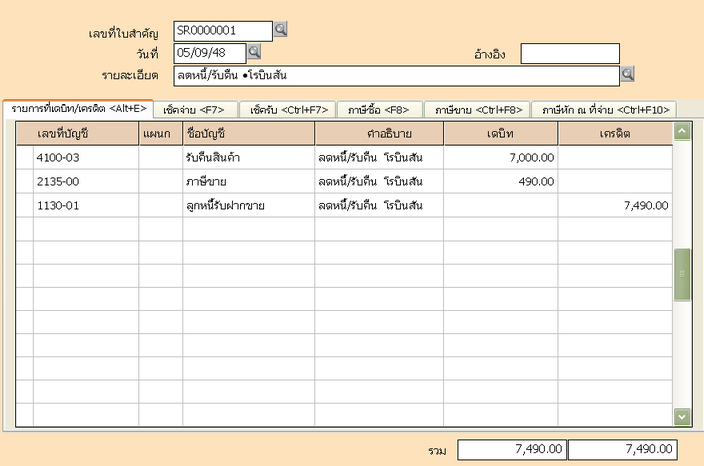Screen dimensions: 704x466
Task: Click the เลขที่ใบสำคัญ field containing SR0000001
Action: point(221,31)
